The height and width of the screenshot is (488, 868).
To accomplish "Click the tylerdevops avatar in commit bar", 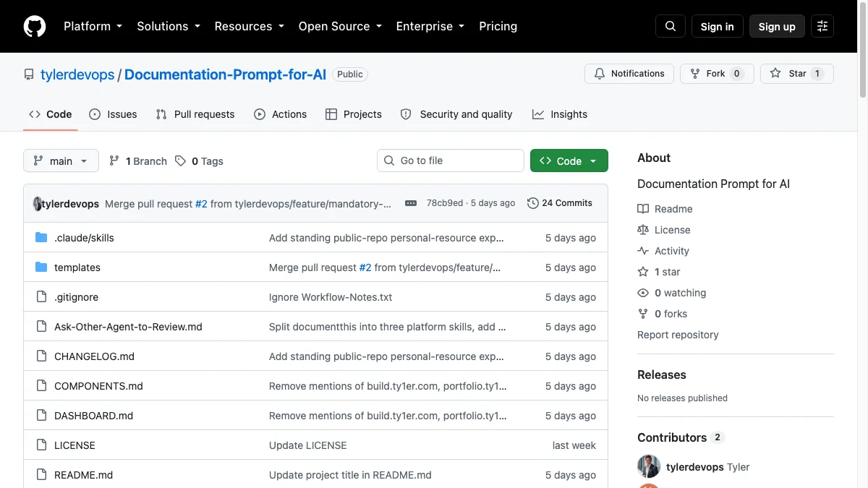I will [38, 204].
